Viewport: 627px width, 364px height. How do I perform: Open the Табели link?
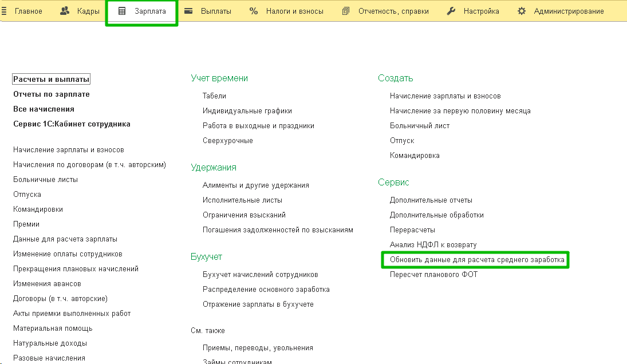pos(214,96)
